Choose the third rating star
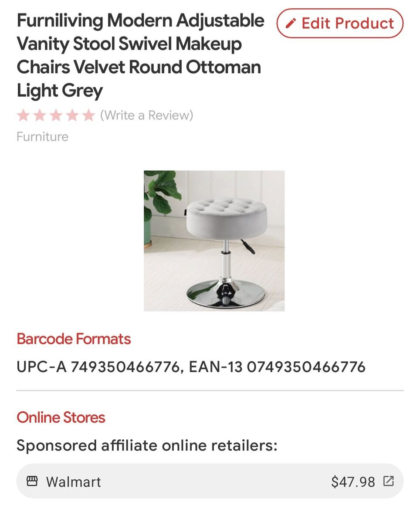The height and width of the screenshot is (523, 420). (56, 115)
